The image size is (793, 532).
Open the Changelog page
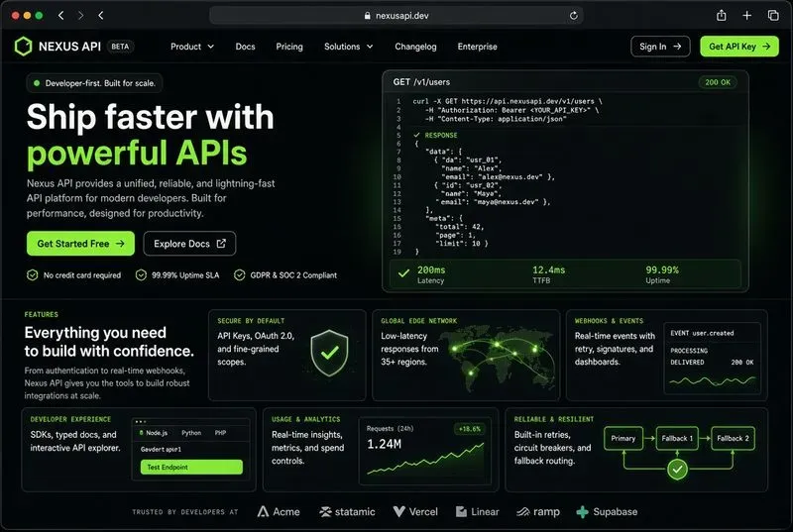(x=415, y=47)
